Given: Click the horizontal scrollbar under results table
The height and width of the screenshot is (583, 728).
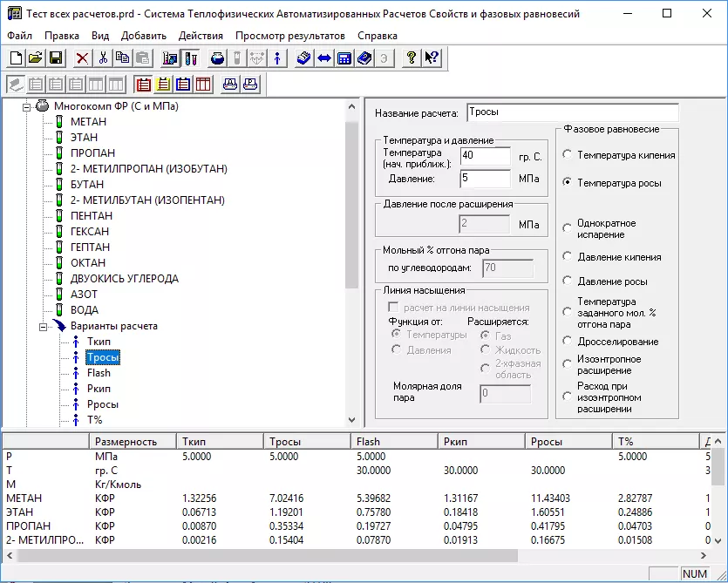Looking at the screenshot, I should click(262, 555).
